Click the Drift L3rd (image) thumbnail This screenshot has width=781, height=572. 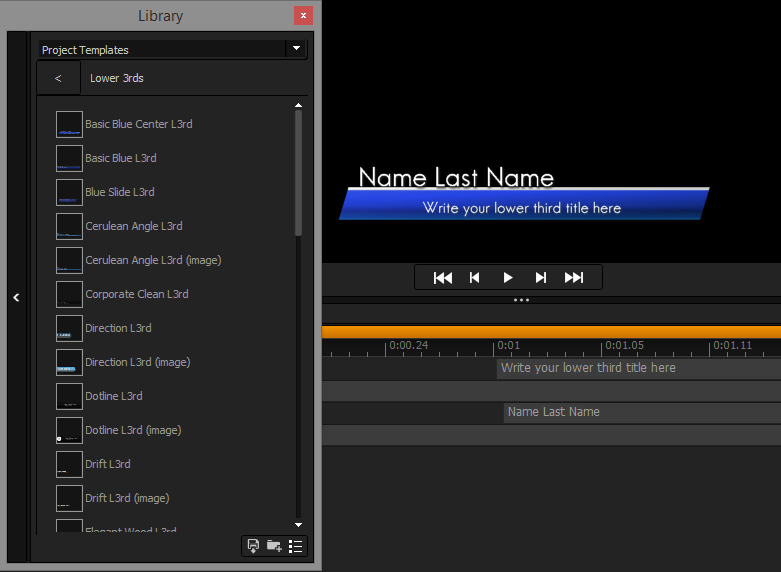click(x=69, y=498)
